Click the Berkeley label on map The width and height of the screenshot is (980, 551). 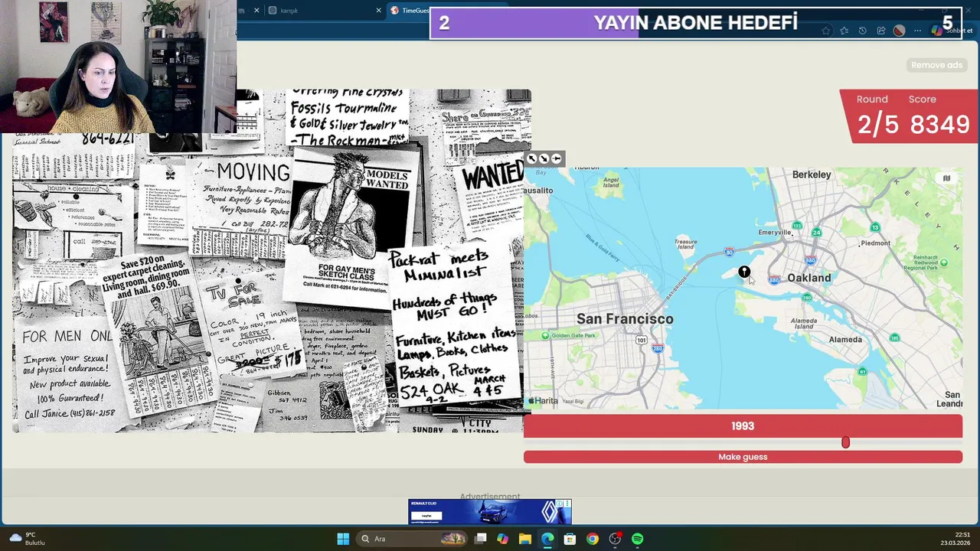pos(812,174)
